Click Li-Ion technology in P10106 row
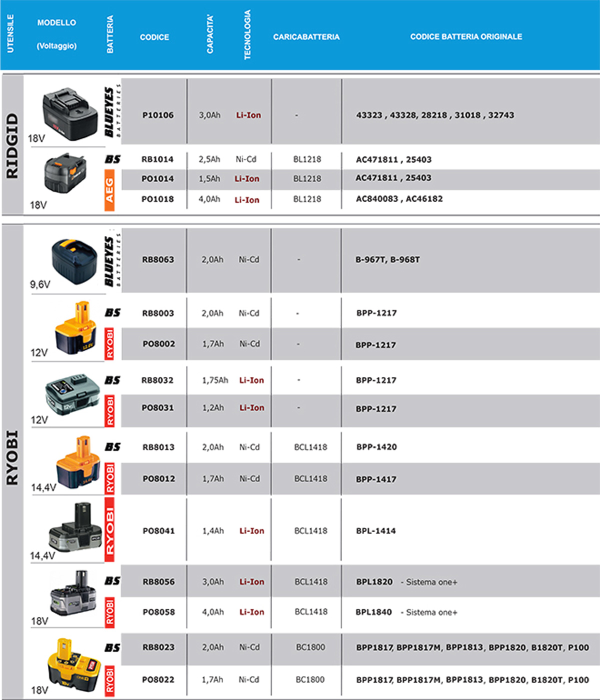The image size is (600, 700). [248, 115]
